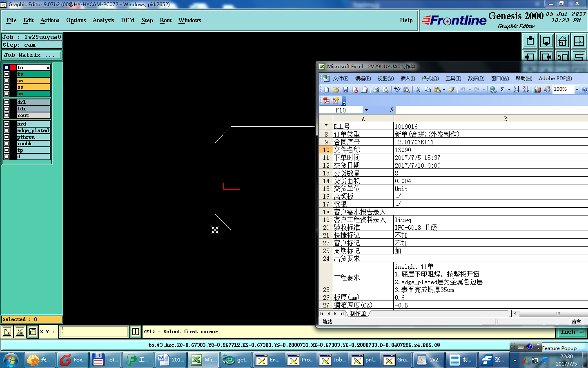Select the 'pthrou' layer row
This screenshot has width=588, height=368.
coord(33,137)
